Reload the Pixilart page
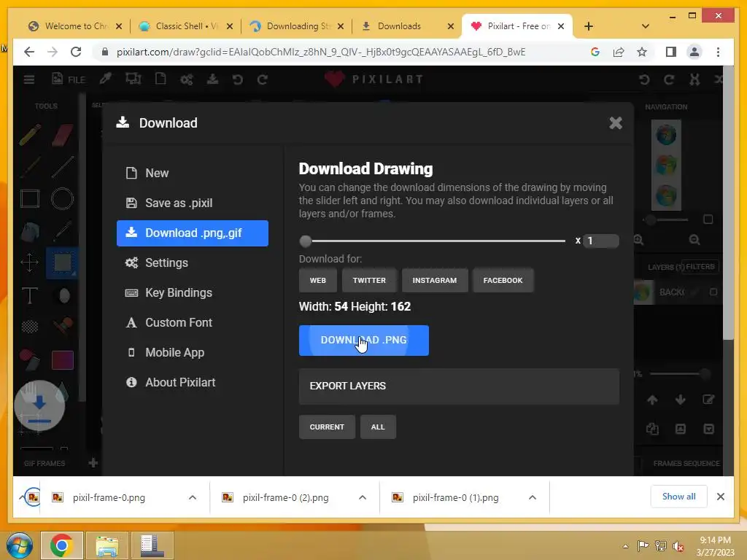This screenshot has height=560, width=747. coord(76,52)
